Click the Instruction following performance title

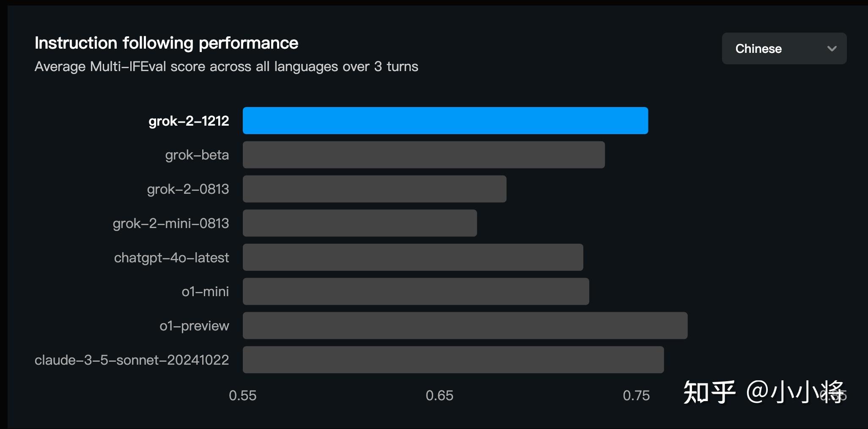click(x=166, y=43)
